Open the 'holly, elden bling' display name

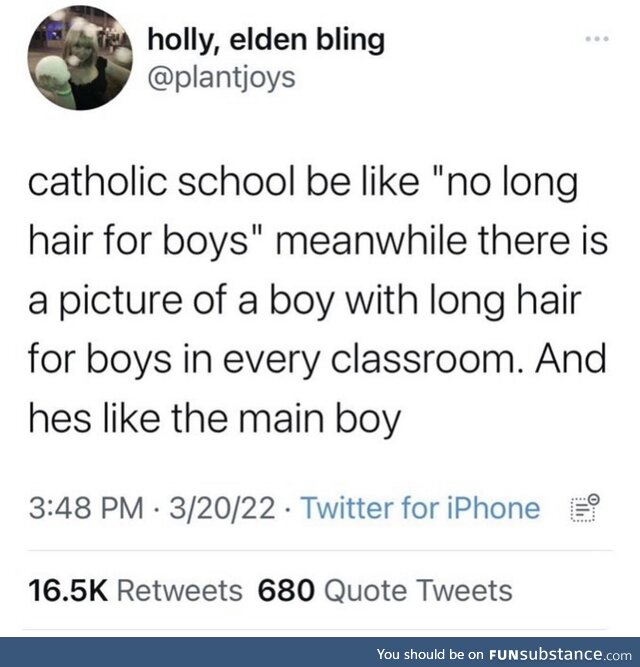(x=266, y=40)
